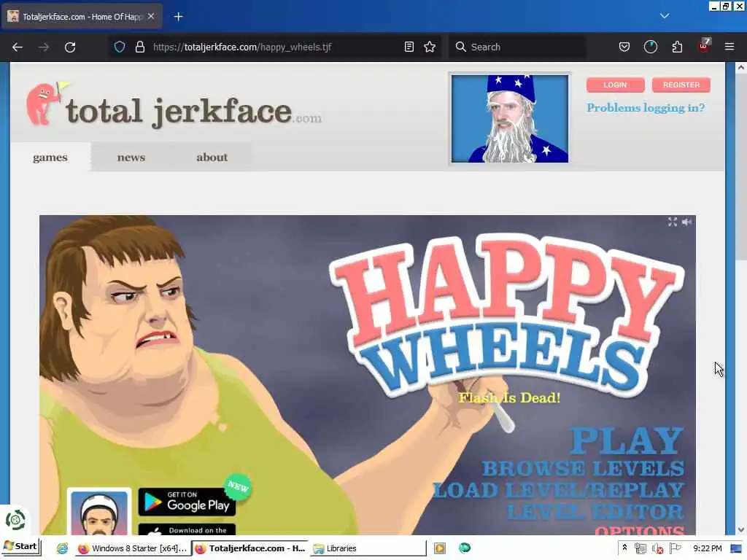747x560 pixels.
Task: Bookmark this page with the star icon
Action: click(x=430, y=47)
